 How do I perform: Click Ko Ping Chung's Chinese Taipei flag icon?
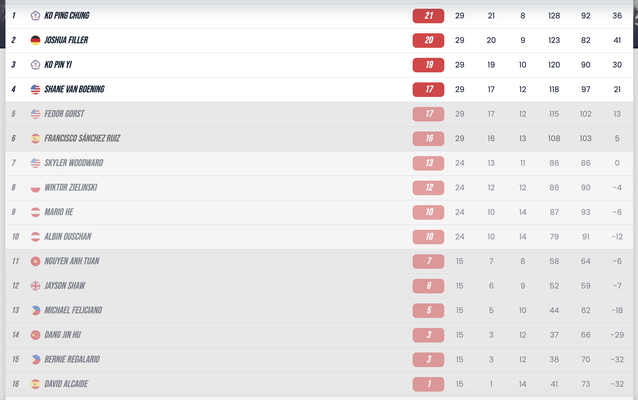click(35, 16)
